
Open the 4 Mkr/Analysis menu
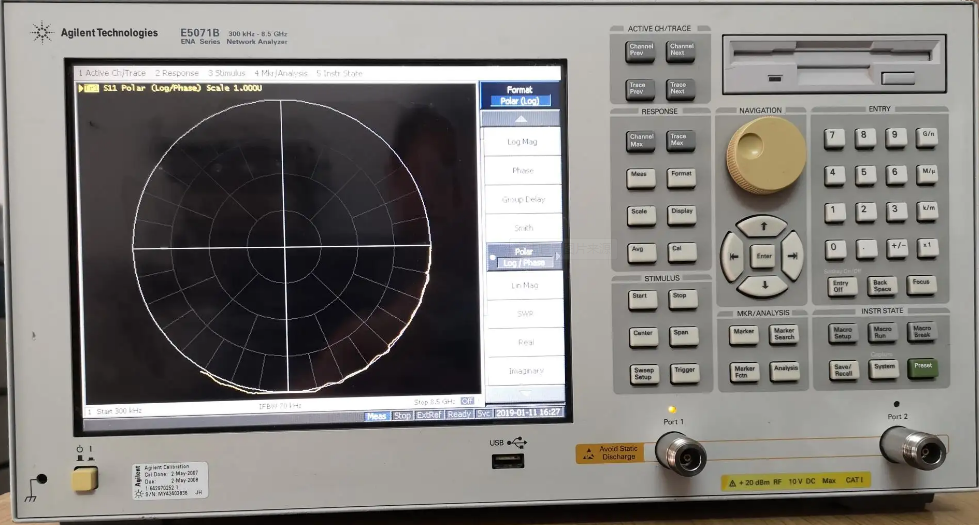point(281,73)
